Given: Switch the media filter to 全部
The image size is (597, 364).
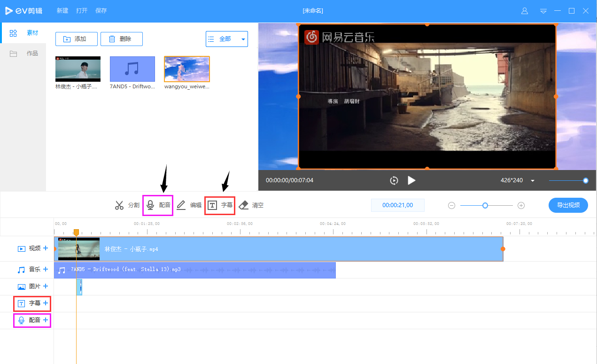Looking at the screenshot, I should coord(225,39).
